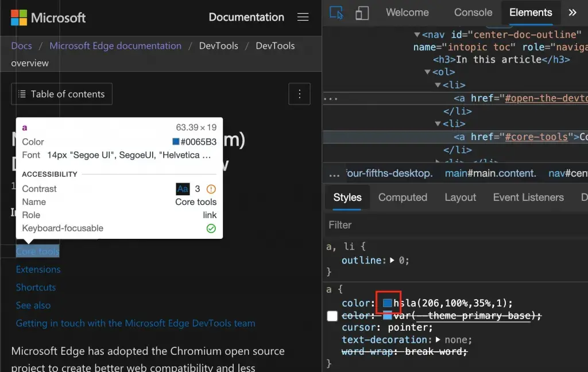The width and height of the screenshot is (588, 372).
Task: Open Getting in touch with DevTools team link
Action: coord(136,324)
